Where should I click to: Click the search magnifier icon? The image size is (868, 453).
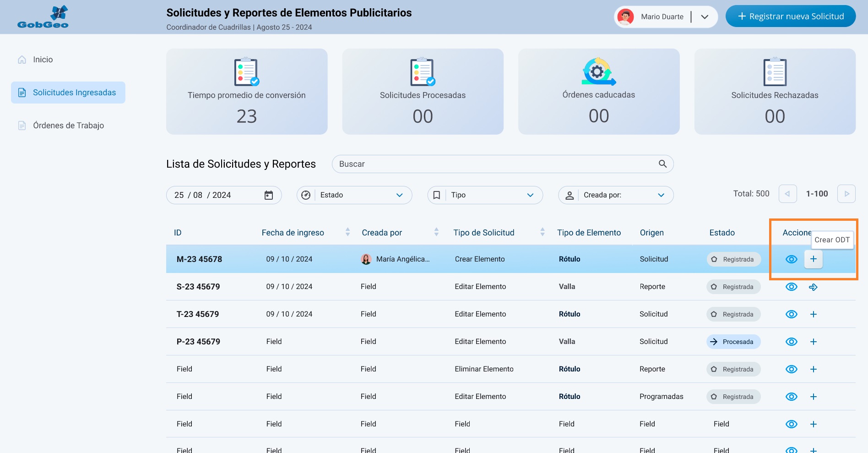coord(662,164)
